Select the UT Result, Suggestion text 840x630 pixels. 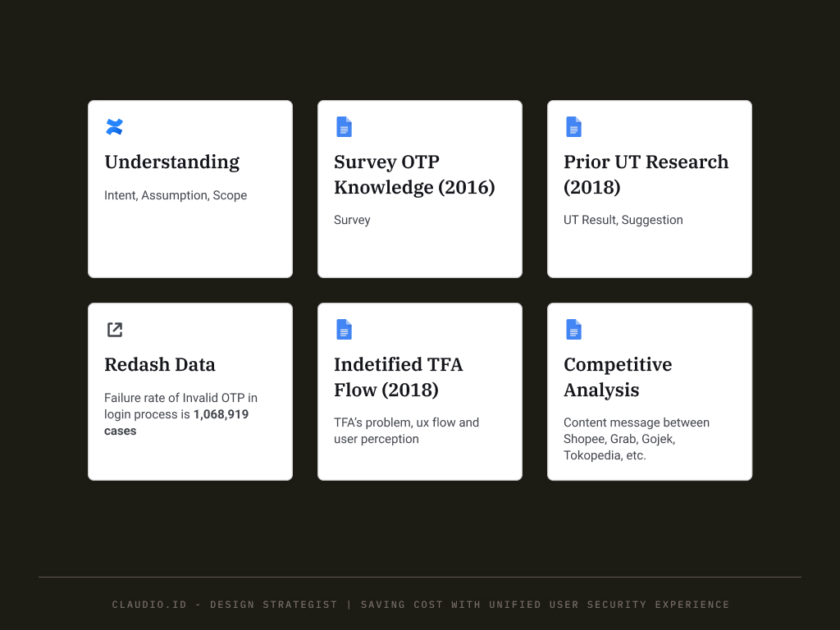pos(623,220)
